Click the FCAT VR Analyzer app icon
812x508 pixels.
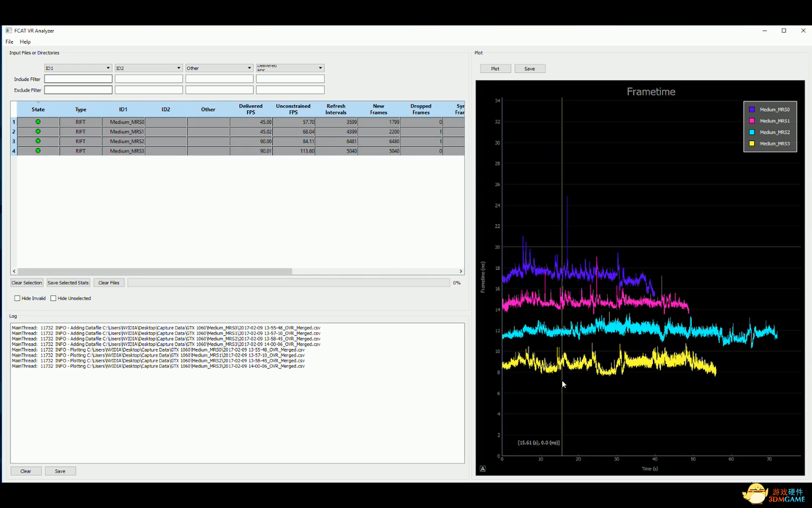(x=8, y=30)
